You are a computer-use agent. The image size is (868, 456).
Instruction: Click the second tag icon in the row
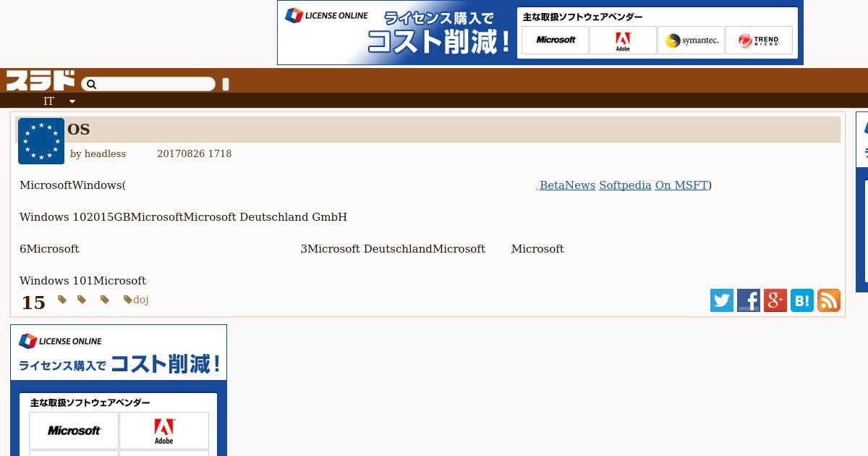tap(82, 300)
